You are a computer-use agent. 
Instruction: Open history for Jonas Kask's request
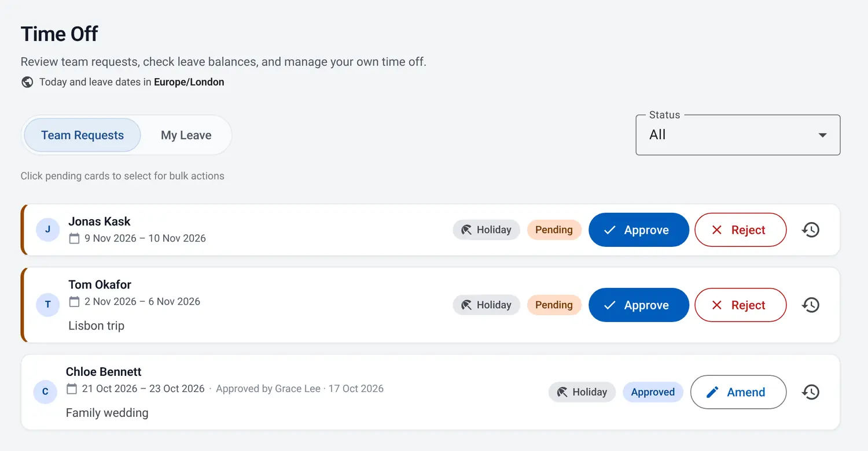click(x=810, y=230)
